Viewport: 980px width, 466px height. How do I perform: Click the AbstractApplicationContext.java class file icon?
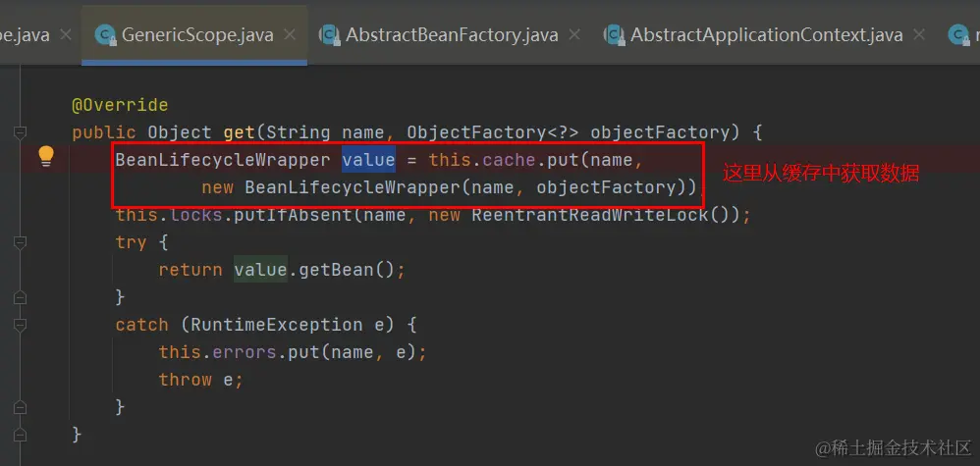(x=615, y=35)
